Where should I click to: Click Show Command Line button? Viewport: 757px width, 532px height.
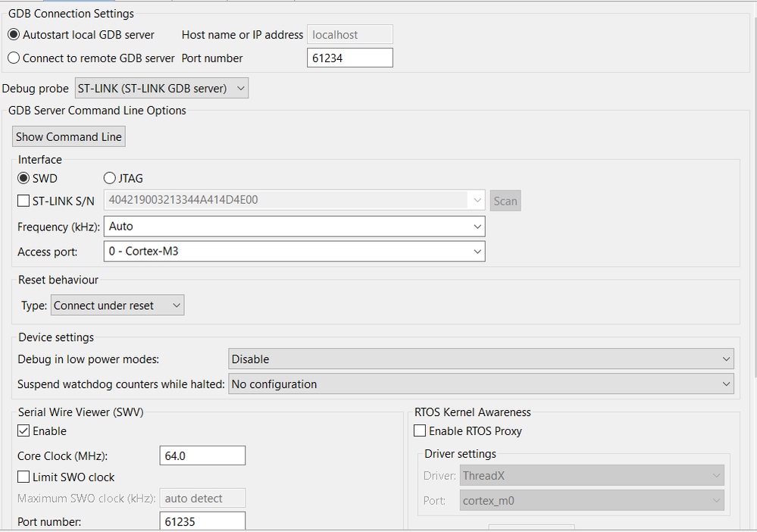click(68, 137)
